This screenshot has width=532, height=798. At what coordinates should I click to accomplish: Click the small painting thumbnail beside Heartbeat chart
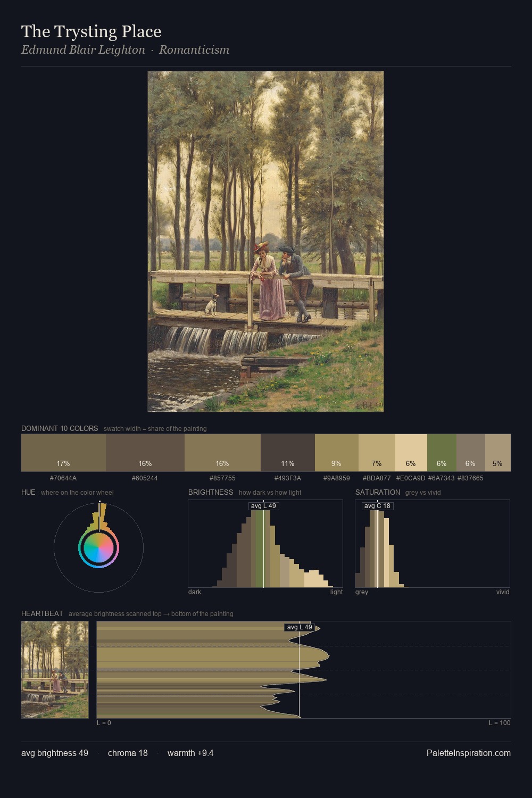[x=55, y=670]
